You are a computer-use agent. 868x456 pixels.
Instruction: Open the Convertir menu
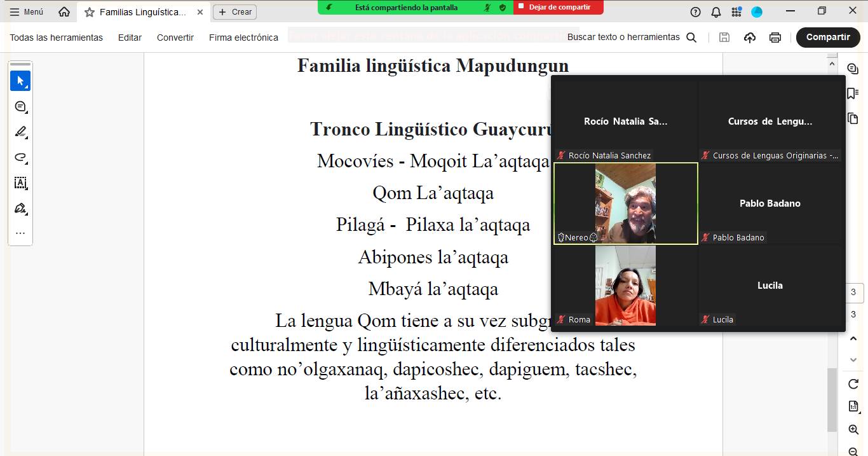pyautogui.click(x=175, y=38)
